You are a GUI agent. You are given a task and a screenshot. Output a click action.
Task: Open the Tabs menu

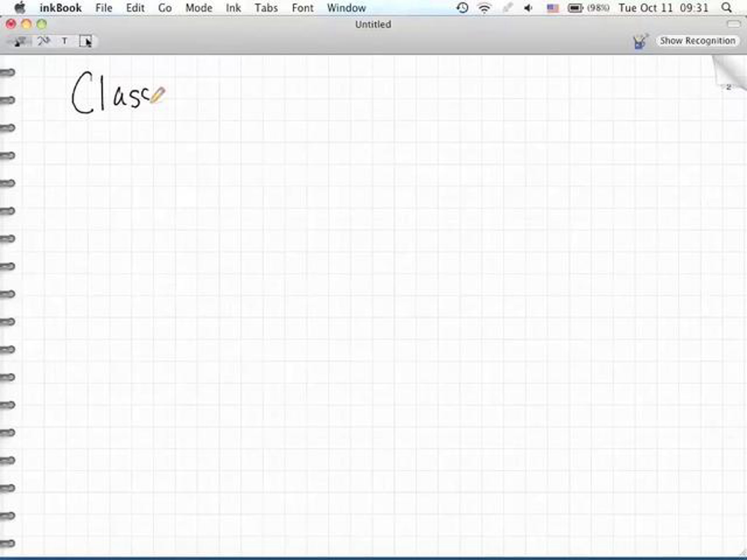tap(266, 8)
